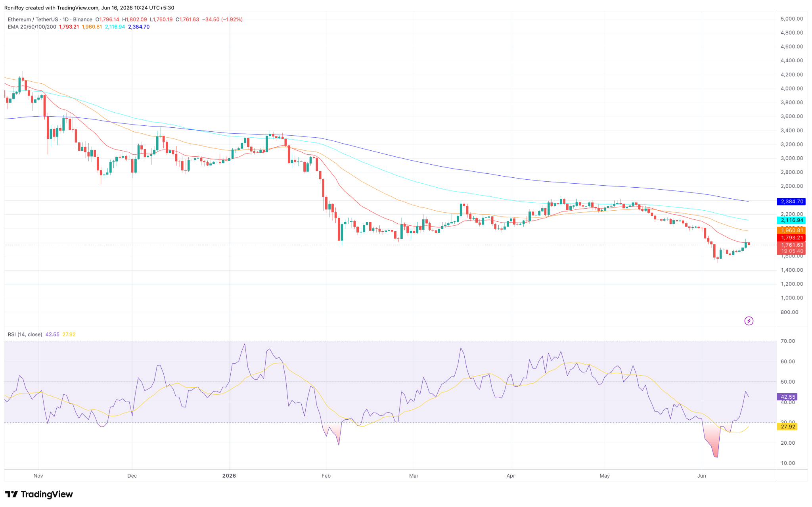Click yellow 27.92 value in RSI legend

[x=69, y=334]
